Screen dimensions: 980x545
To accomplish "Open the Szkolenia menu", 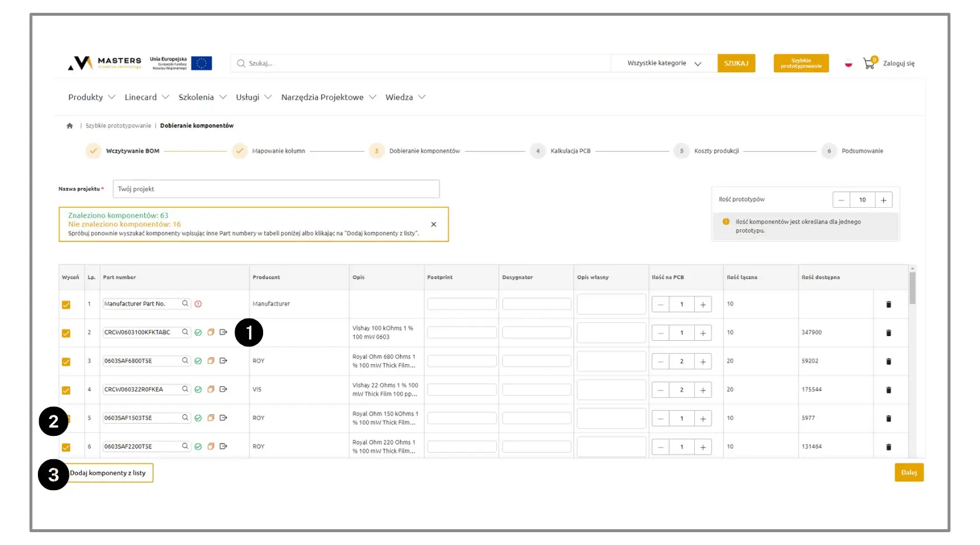I will [x=202, y=97].
